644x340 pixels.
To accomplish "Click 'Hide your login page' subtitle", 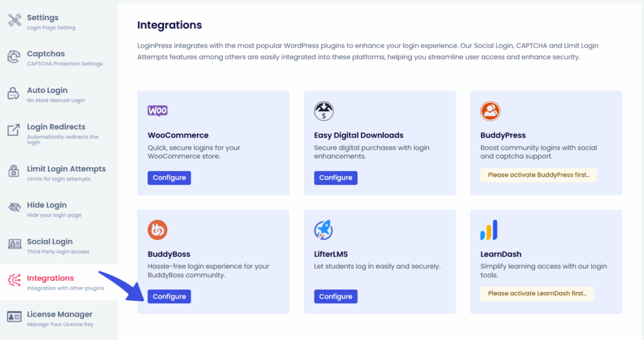I will (54, 215).
